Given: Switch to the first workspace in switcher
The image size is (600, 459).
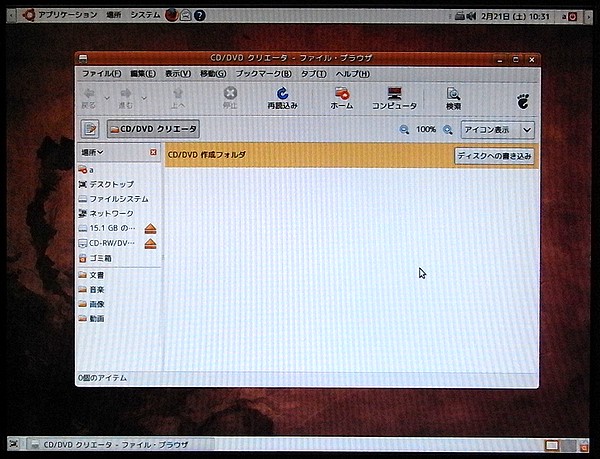Looking at the screenshot, I should click(x=552, y=445).
